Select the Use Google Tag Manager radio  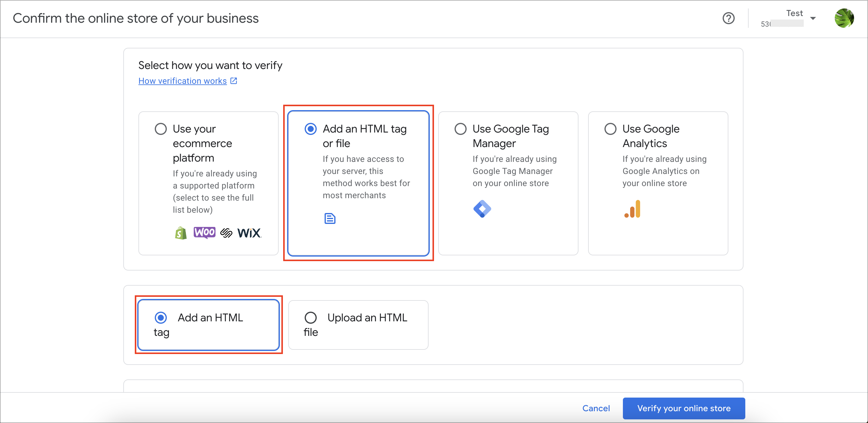(x=461, y=129)
